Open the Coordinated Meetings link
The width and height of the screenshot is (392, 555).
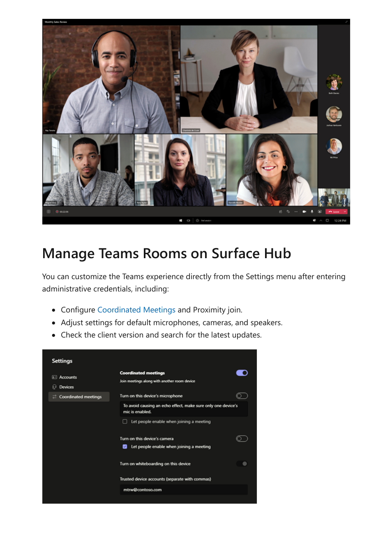(x=136, y=310)
